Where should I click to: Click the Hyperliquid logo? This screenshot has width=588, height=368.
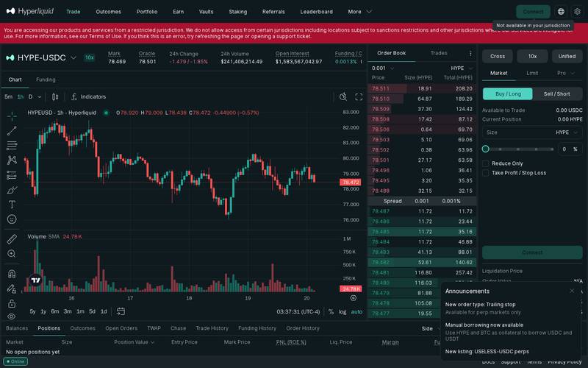click(x=30, y=11)
